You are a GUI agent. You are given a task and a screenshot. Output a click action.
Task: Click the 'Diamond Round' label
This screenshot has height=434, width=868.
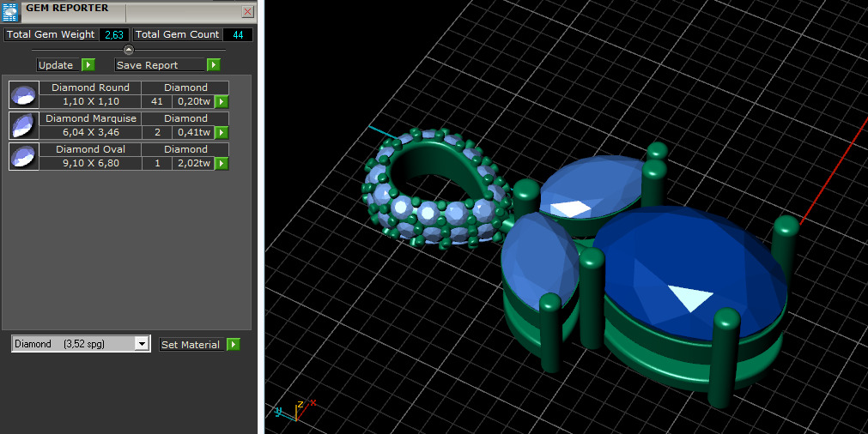point(90,87)
